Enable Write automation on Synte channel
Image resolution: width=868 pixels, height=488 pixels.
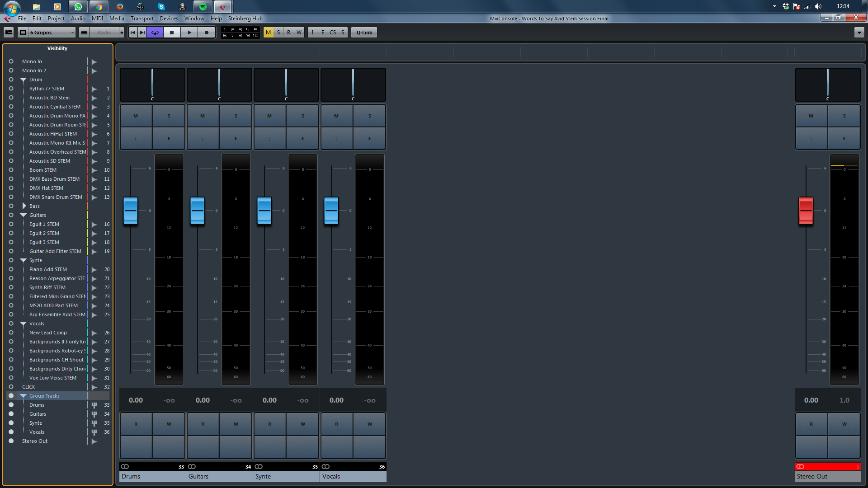coord(302,424)
